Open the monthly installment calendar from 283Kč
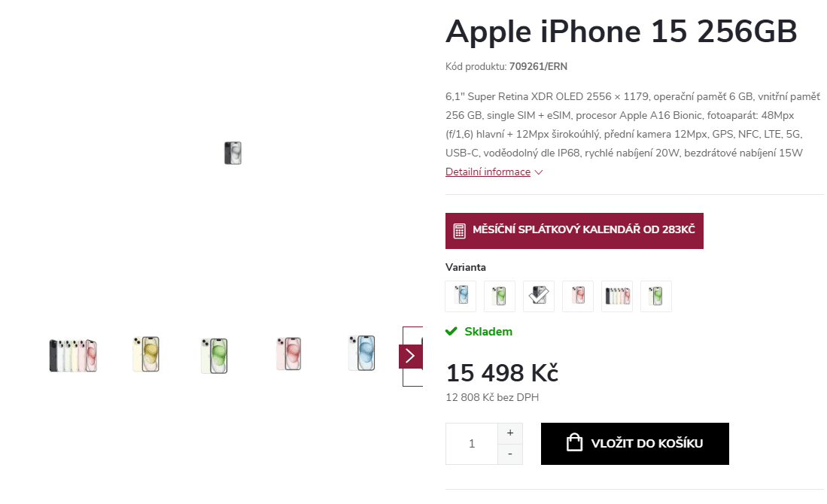This screenshot has height=504, width=827. [x=574, y=231]
